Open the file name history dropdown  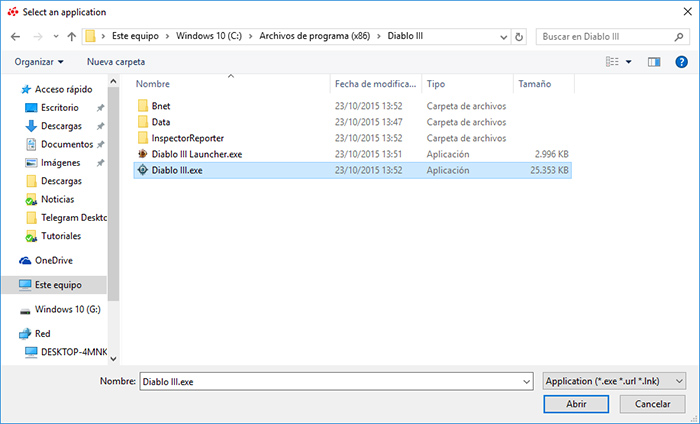(524, 381)
